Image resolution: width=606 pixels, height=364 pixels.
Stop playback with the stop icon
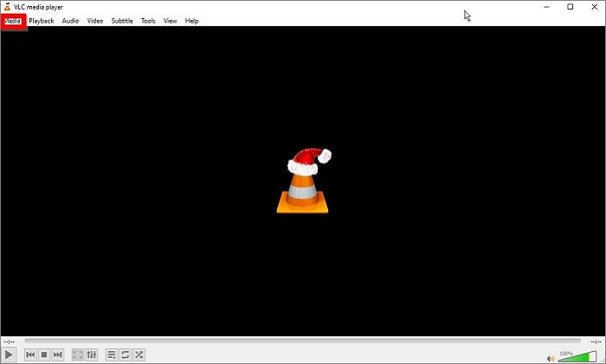pos(44,354)
